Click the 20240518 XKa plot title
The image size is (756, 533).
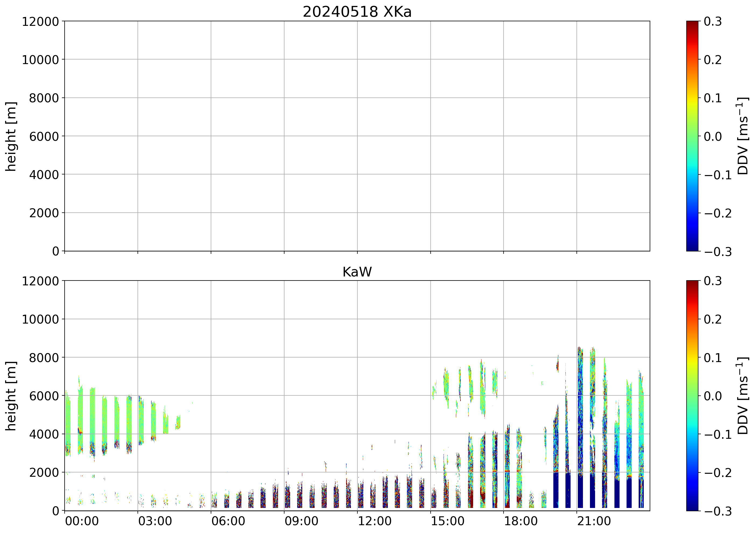[x=357, y=12]
